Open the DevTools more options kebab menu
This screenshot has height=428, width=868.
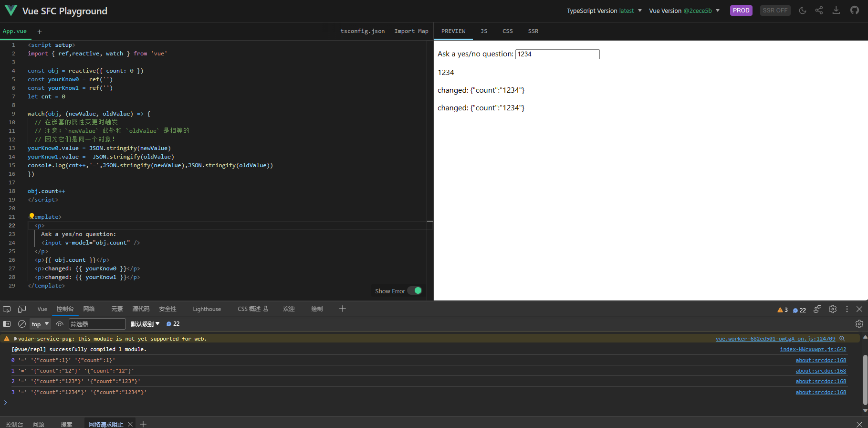tap(847, 309)
